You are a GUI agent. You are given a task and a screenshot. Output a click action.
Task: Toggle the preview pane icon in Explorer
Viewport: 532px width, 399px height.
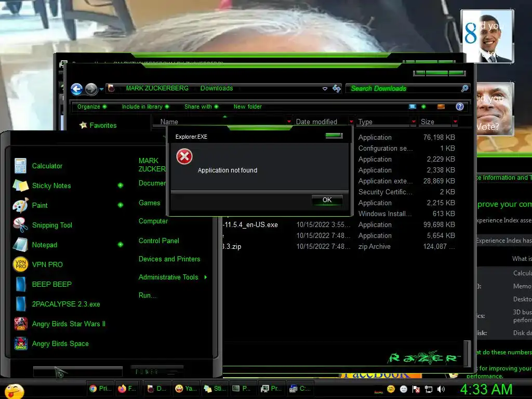(x=441, y=107)
